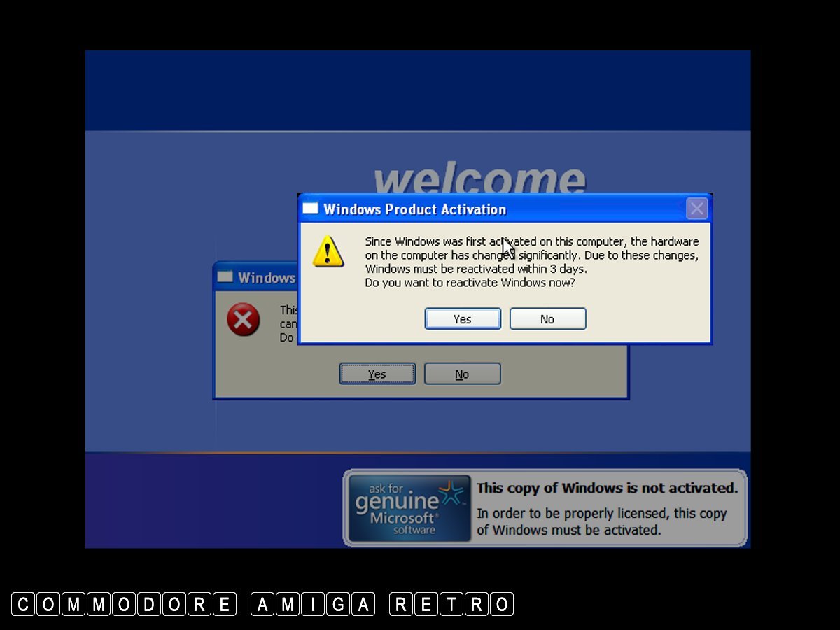Click the background dialog's title bar icon
Viewport: 840px width, 630px height.
coord(225,276)
